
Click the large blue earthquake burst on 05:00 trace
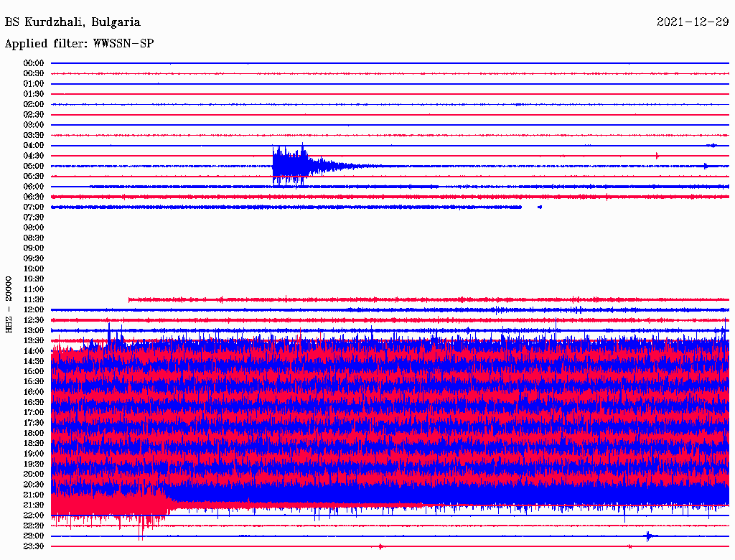pyautogui.click(x=291, y=165)
